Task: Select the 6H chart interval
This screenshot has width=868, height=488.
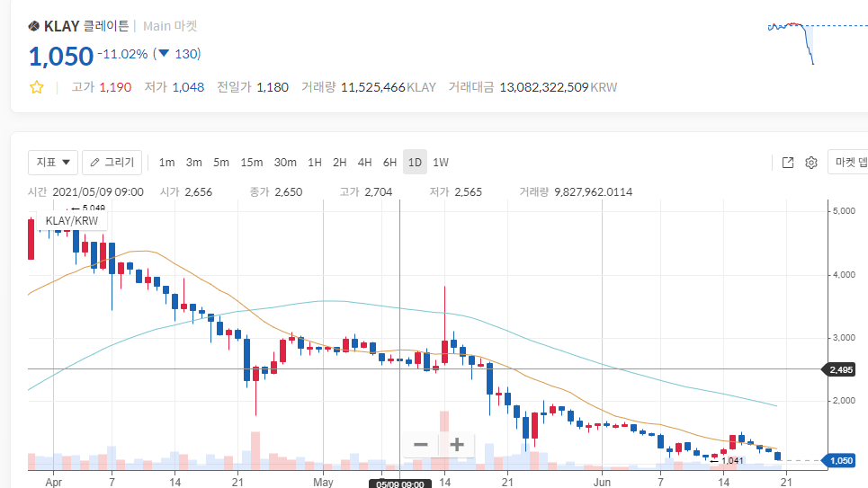Action: coord(389,163)
